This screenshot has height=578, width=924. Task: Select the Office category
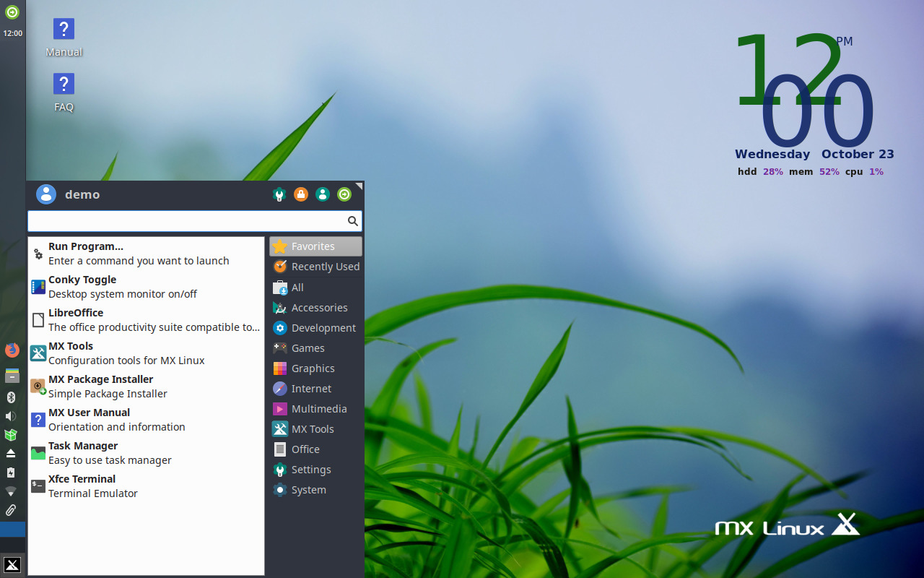(315, 449)
